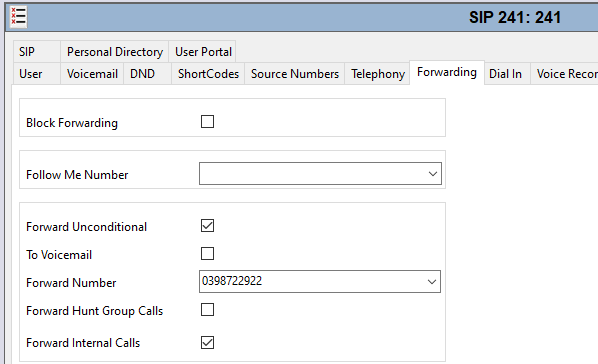This screenshot has height=364, width=598.
Task: Tick the To Voicemail checkbox
Action: 207,253
